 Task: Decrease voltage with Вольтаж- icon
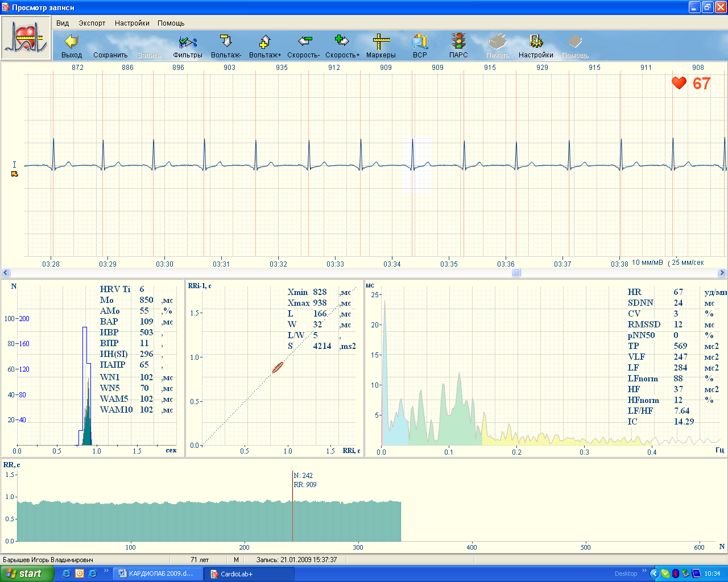click(x=226, y=42)
